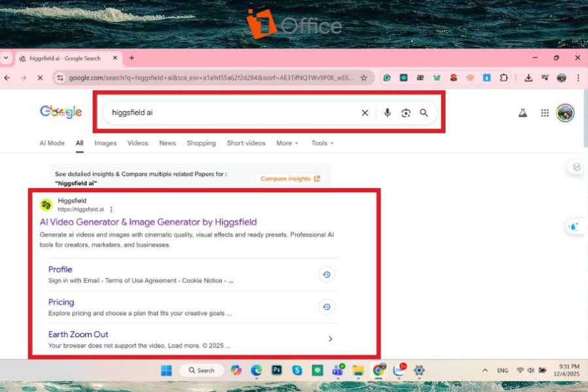Click the page vertical scrollbar
Screen dimensions: 588x392
[x=585, y=118]
